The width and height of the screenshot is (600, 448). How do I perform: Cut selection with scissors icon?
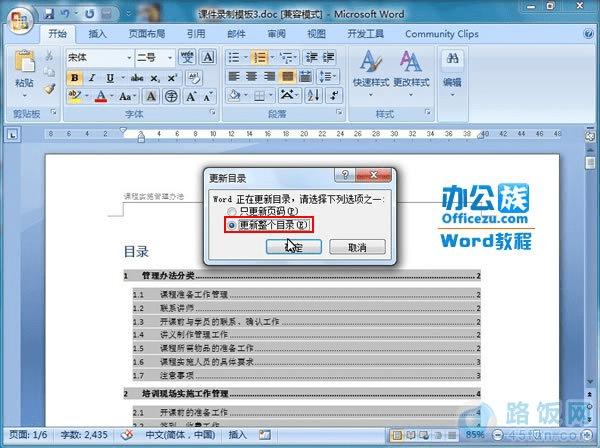click(x=50, y=55)
